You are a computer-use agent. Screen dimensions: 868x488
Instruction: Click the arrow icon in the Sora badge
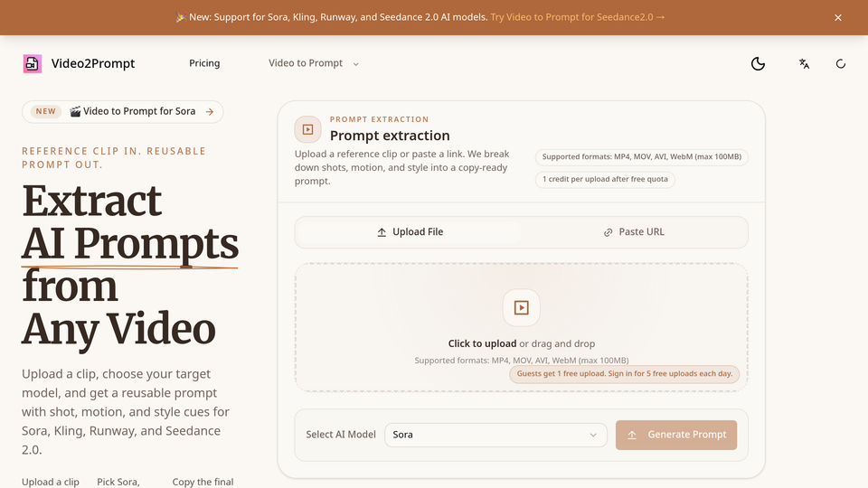[210, 112]
